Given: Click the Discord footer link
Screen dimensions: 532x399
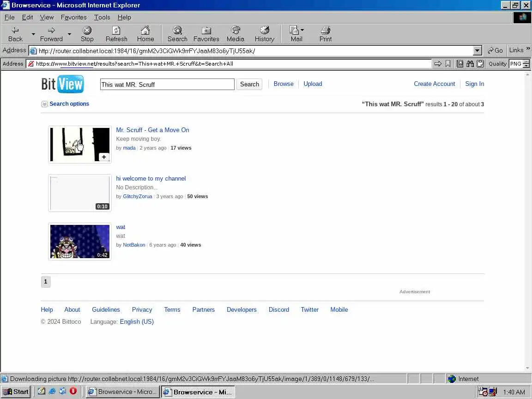Looking at the screenshot, I should tap(279, 309).
